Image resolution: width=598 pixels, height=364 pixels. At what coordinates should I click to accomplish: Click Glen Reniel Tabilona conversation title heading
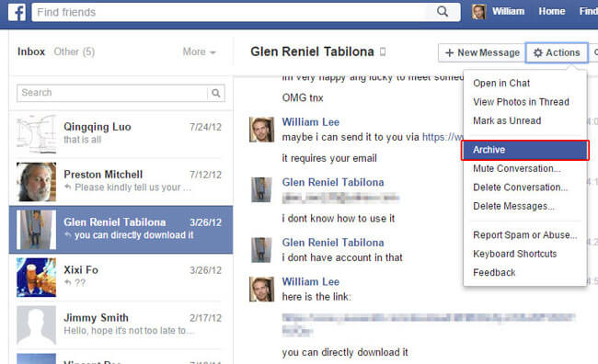coord(312,51)
